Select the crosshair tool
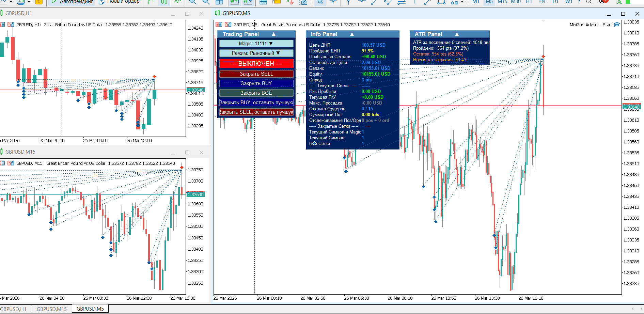The image size is (644, 314). click(x=333, y=2)
